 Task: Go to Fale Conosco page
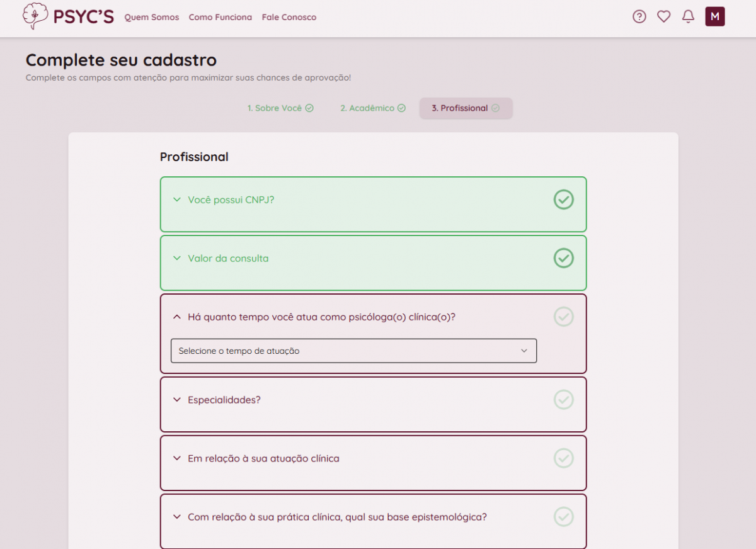(x=289, y=18)
